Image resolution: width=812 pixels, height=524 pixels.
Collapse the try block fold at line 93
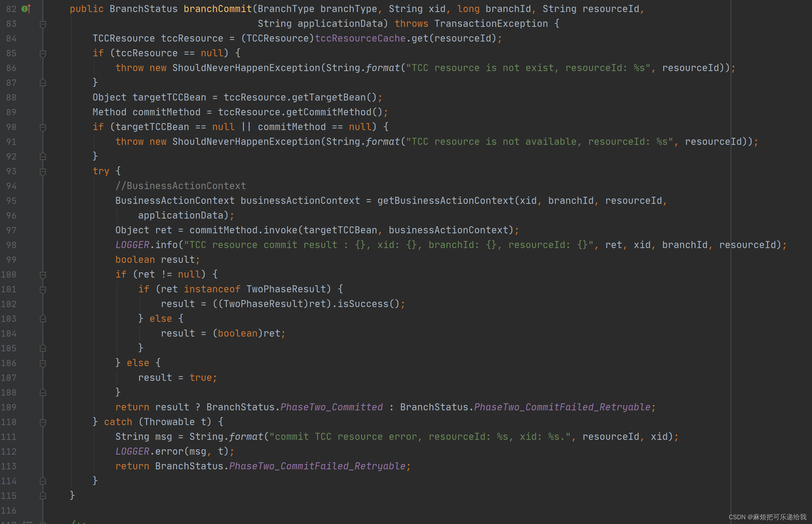[x=43, y=172]
